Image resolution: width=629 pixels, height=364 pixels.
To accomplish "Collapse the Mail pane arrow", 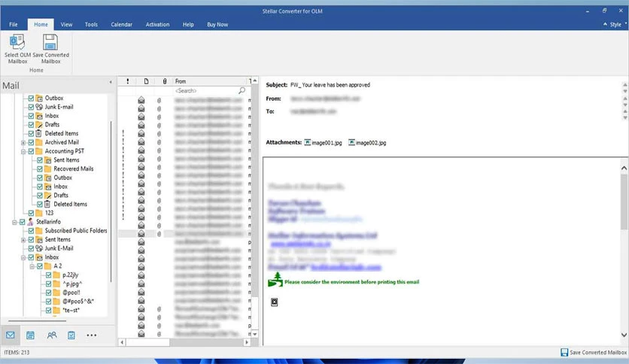I will pos(111,82).
